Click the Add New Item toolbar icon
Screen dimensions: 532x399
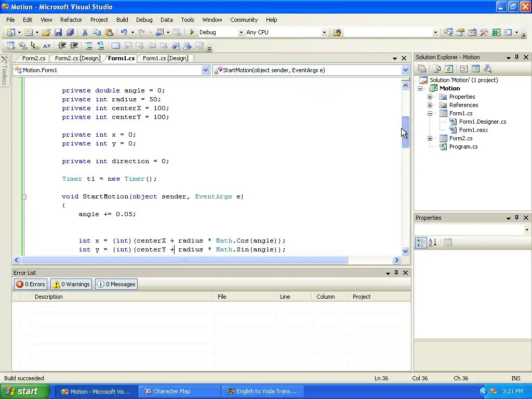(29, 32)
